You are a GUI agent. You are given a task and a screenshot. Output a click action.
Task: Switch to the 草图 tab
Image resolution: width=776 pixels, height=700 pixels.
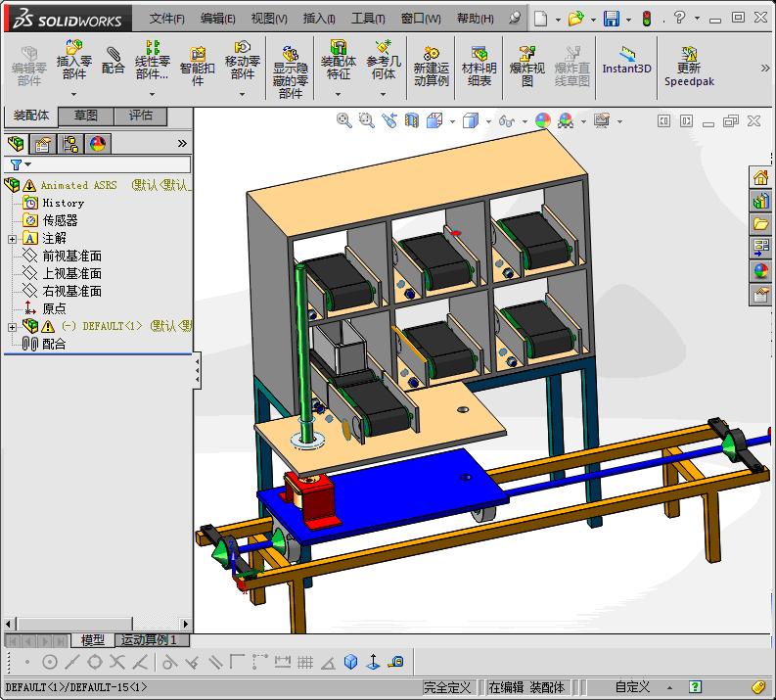[86, 116]
